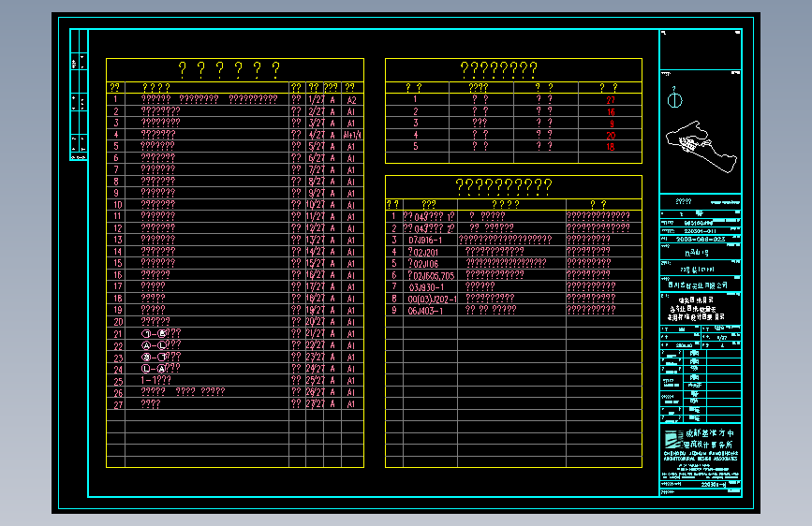Click the atlas code '02J605,705'
The image size is (812, 526).
click(x=432, y=276)
